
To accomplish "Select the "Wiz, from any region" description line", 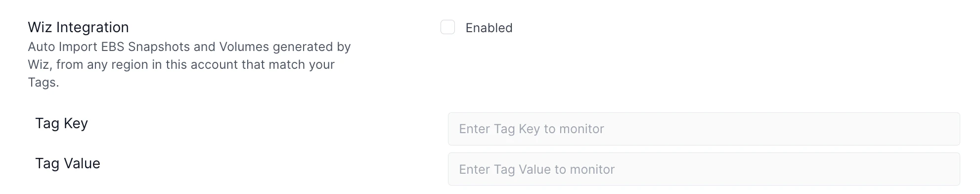I will [x=181, y=64].
